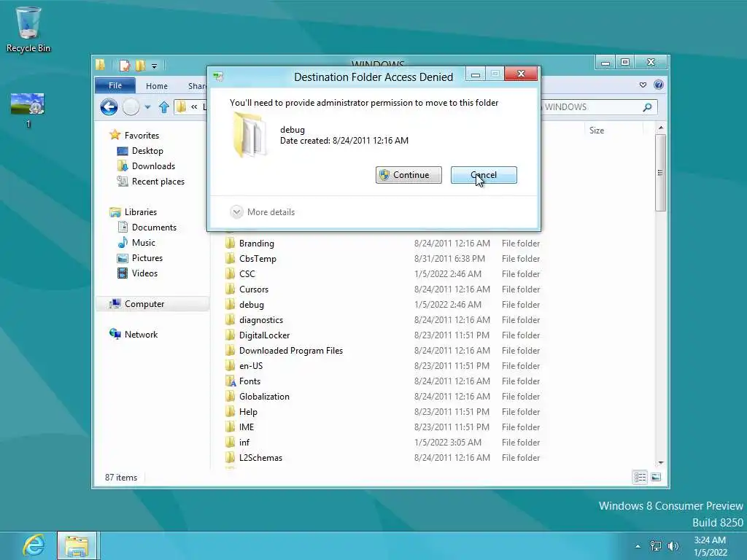Click the search magnifier icon
747x560 pixels.
pos(647,107)
